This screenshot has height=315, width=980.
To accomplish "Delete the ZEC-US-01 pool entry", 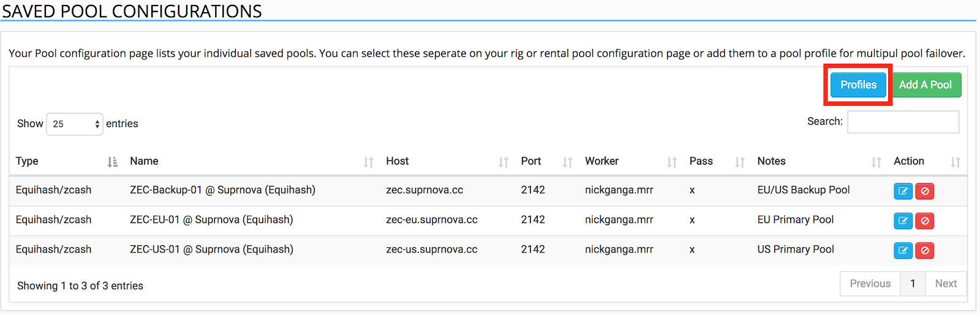I will point(925,250).
